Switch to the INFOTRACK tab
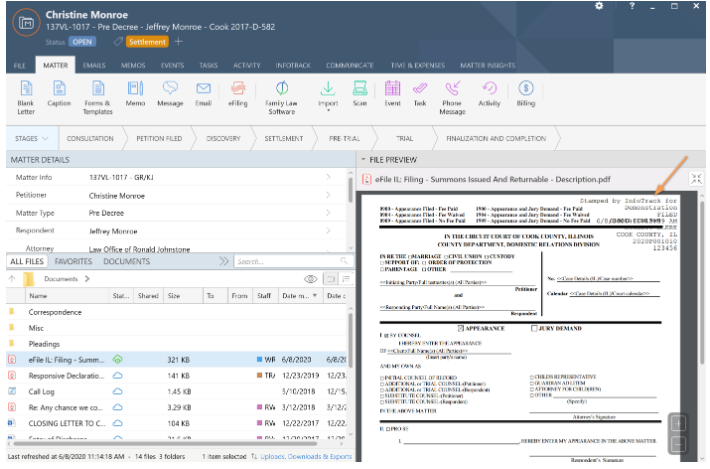 [x=293, y=65]
